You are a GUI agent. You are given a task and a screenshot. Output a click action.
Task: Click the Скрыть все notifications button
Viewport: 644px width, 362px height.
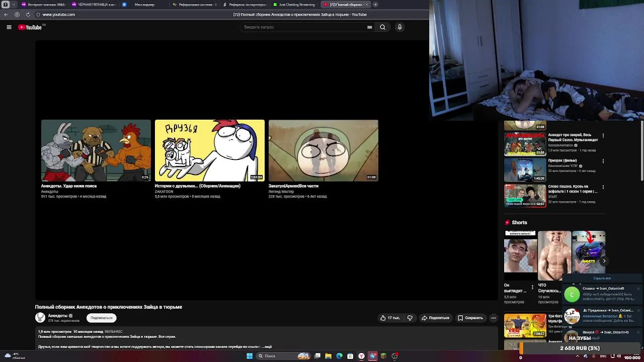coord(602,278)
